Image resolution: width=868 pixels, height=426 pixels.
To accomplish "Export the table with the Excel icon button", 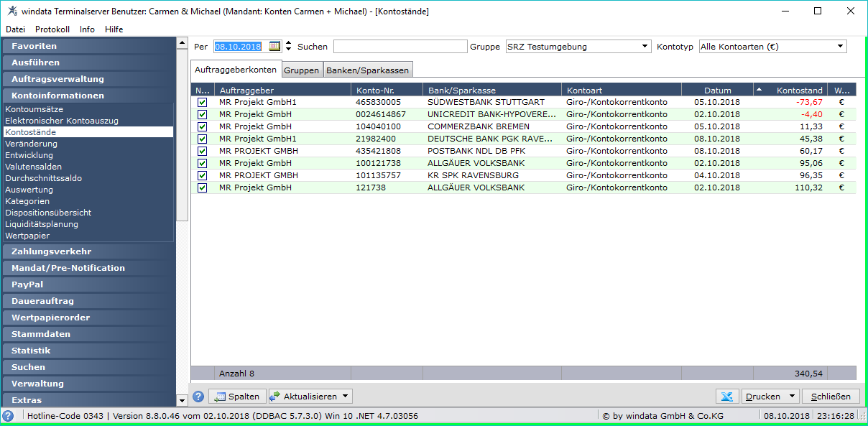I will tap(728, 397).
